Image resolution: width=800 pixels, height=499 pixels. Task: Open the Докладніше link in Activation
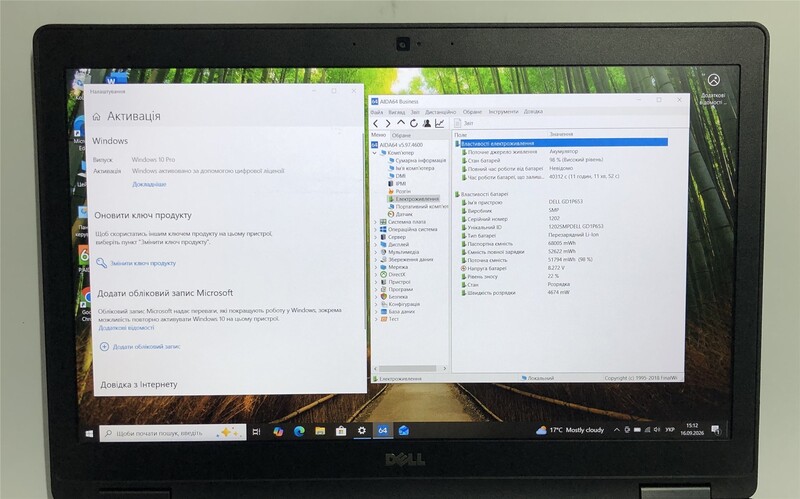pyautogui.click(x=149, y=184)
